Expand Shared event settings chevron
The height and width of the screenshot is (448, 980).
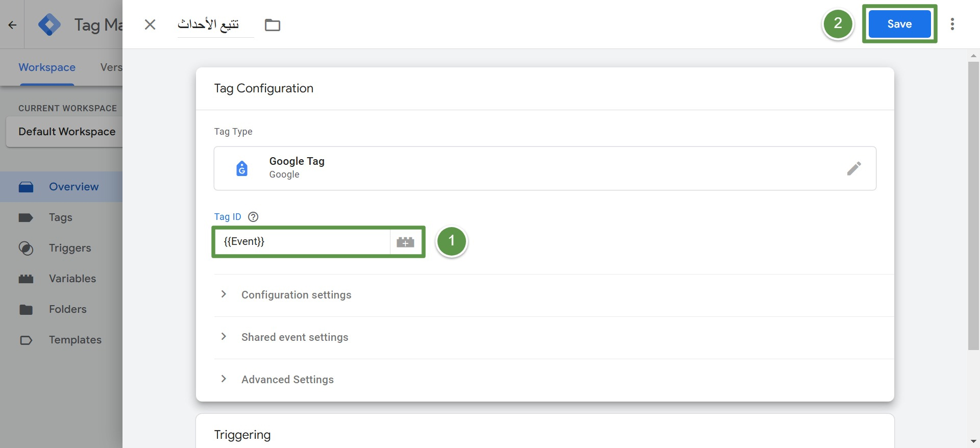coord(224,336)
